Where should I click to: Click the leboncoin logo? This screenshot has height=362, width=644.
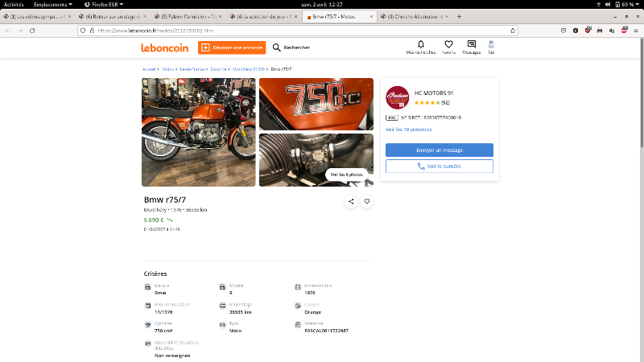pos(165,47)
